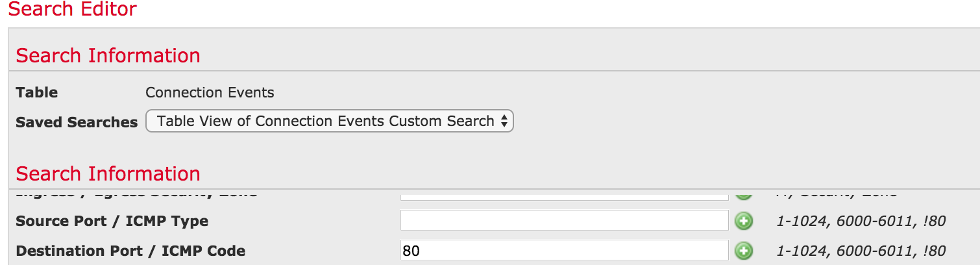
Task: Click the Connection Events table name
Action: (x=210, y=92)
